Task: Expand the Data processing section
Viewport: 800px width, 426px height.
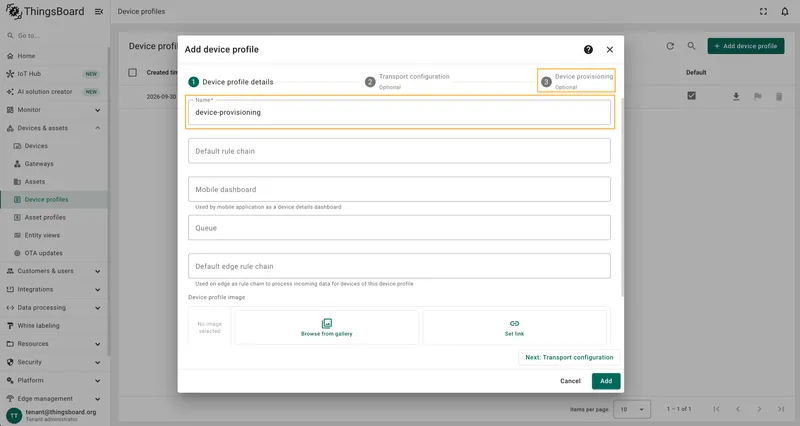Action: [x=54, y=308]
